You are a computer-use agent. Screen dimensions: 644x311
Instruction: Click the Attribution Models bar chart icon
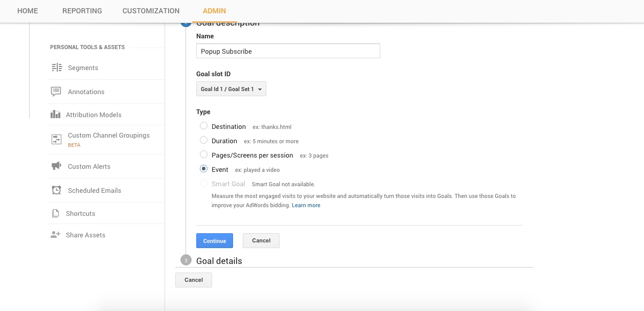tap(55, 115)
